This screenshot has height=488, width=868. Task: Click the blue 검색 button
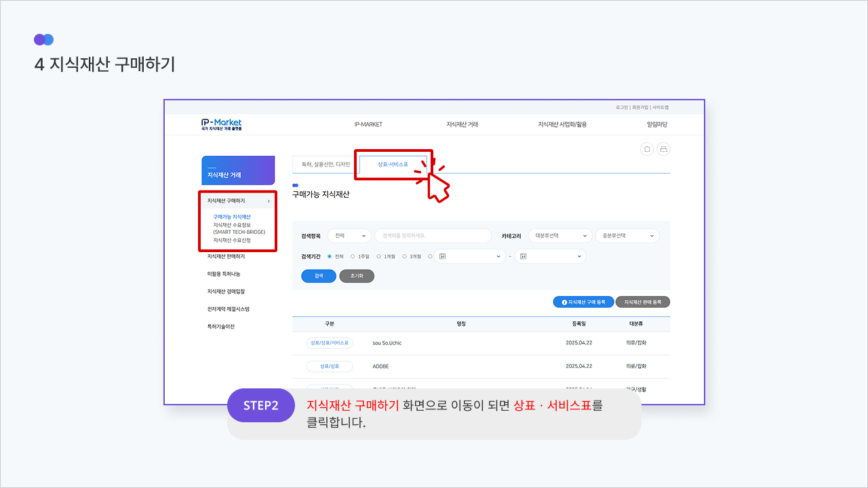pos(319,277)
